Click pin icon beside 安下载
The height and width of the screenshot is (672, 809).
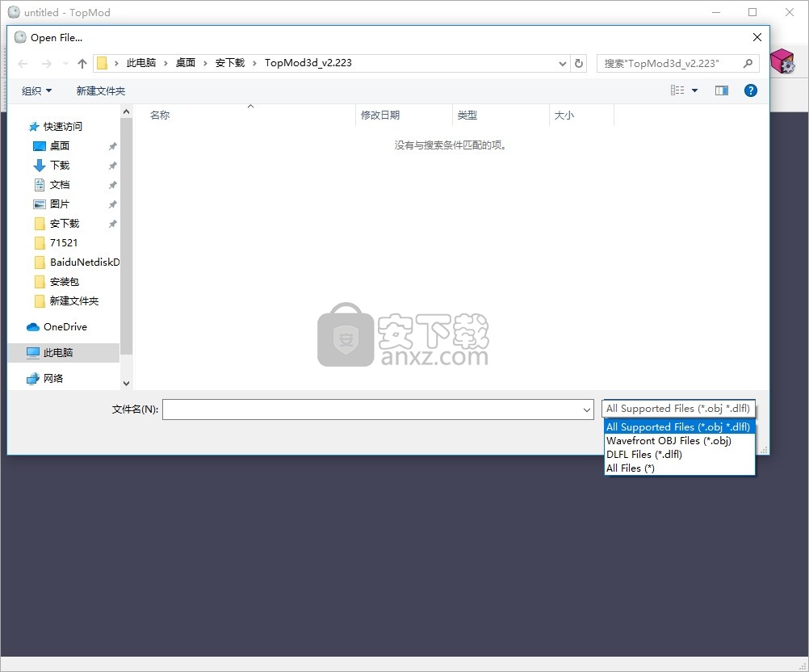tap(112, 224)
